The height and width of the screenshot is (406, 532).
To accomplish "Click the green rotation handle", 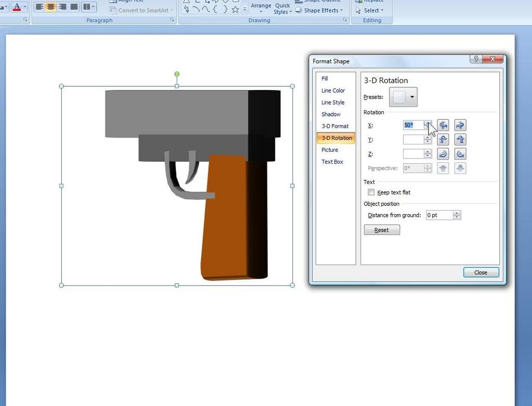I will [177, 74].
